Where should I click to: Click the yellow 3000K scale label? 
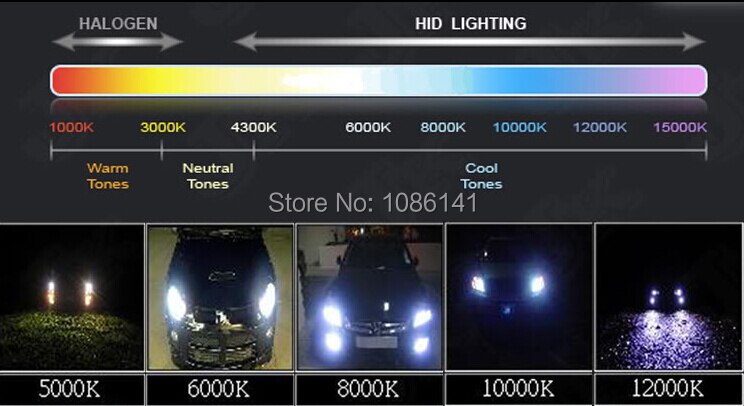click(x=163, y=127)
